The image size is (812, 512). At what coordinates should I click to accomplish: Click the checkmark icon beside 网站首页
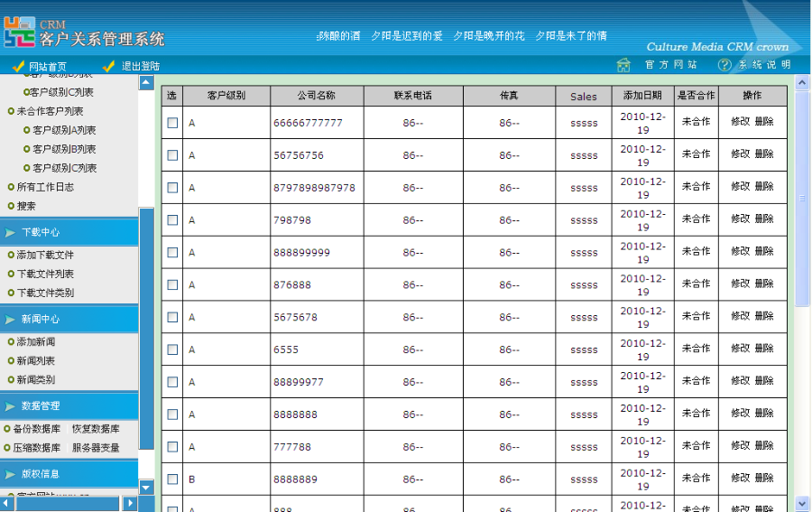pos(19,66)
